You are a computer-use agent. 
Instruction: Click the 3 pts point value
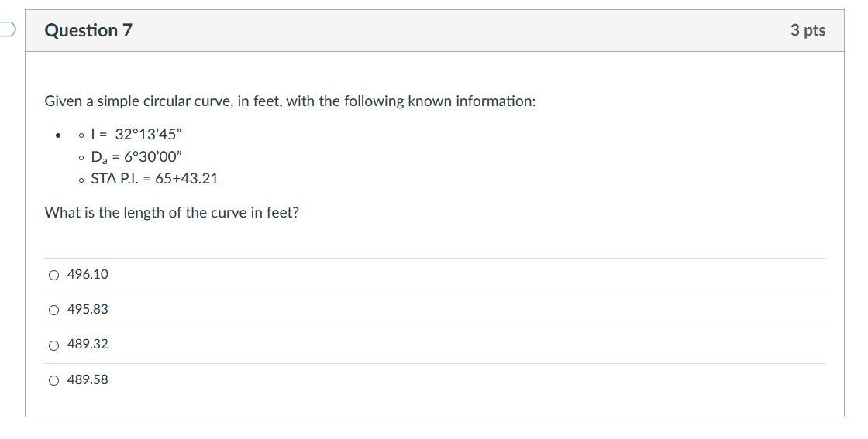click(x=808, y=30)
